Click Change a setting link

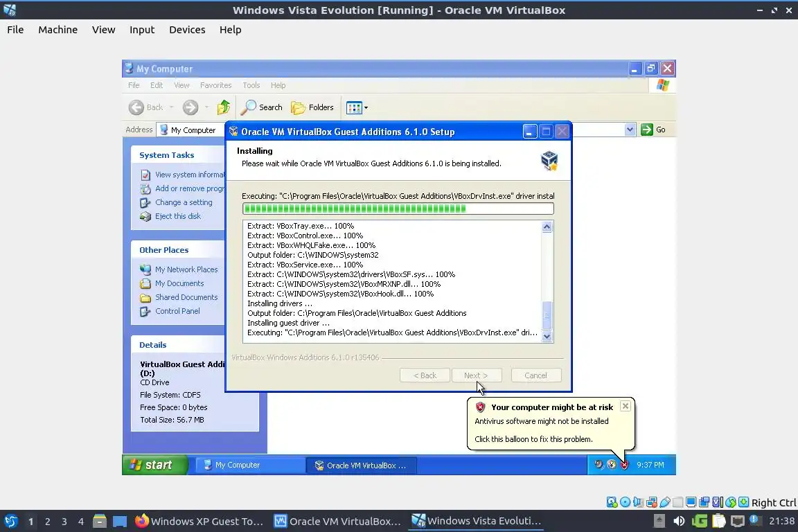click(176, 202)
